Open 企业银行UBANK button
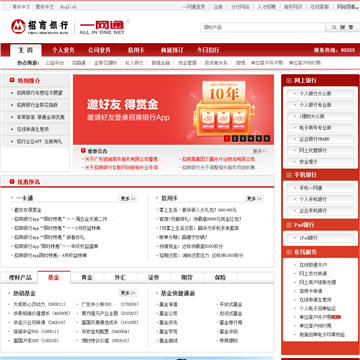 click(320, 139)
